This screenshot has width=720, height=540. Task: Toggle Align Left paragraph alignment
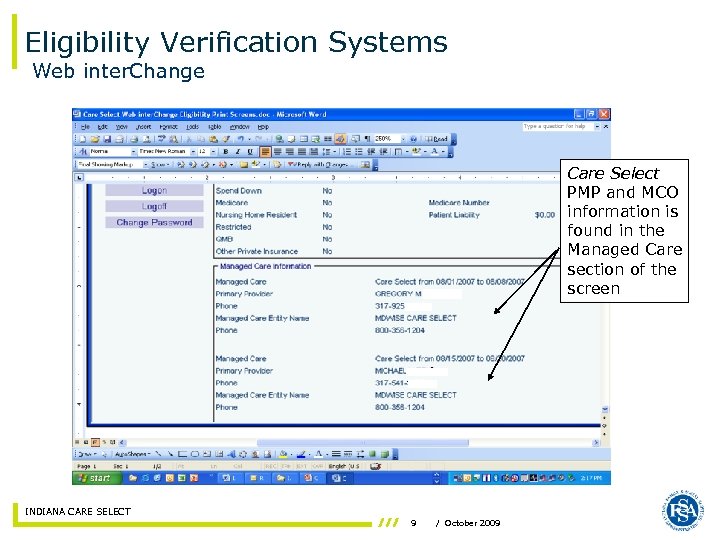(265, 152)
